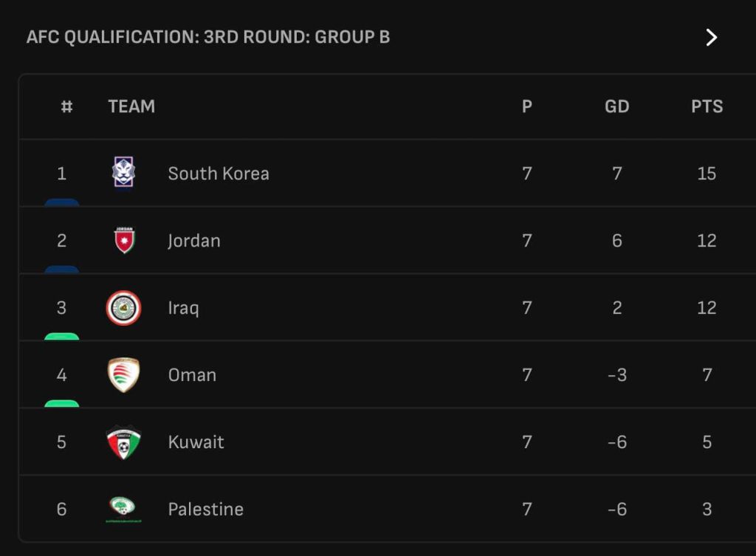The image size is (756, 556).
Task: Click the Kuwait team crest
Action: (123, 442)
